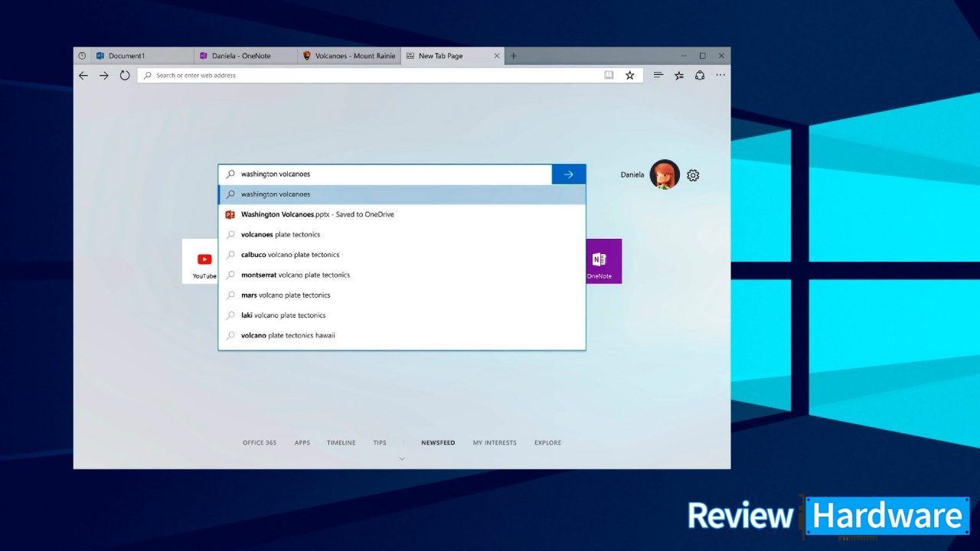The width and height of the screenshot is (980, 551).
Task: Go to Explore section
Action: [547, 443]
